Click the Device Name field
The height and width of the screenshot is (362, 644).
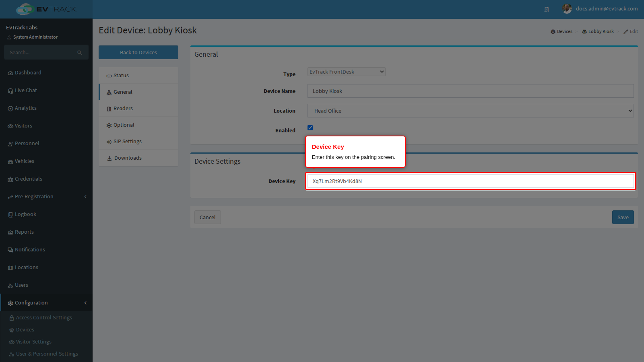(471, 91)
